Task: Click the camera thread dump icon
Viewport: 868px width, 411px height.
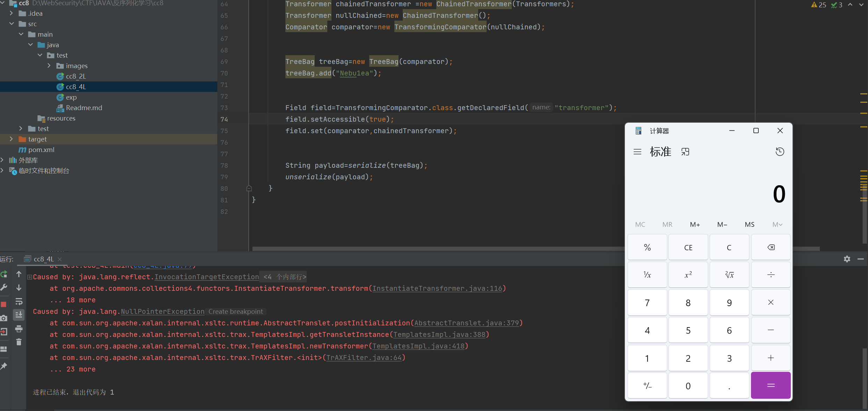Action: pyautogui.click(x=4, y=318)
